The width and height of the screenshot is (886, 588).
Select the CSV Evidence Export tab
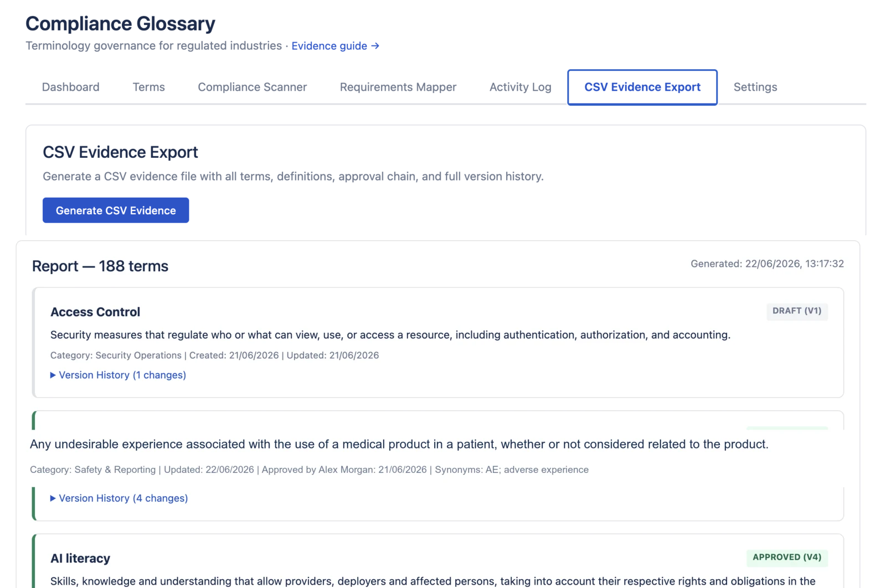tap(642, 87)
